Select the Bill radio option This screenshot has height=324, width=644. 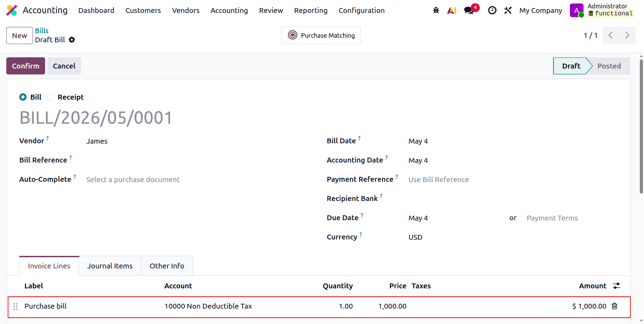coord(23,97)
